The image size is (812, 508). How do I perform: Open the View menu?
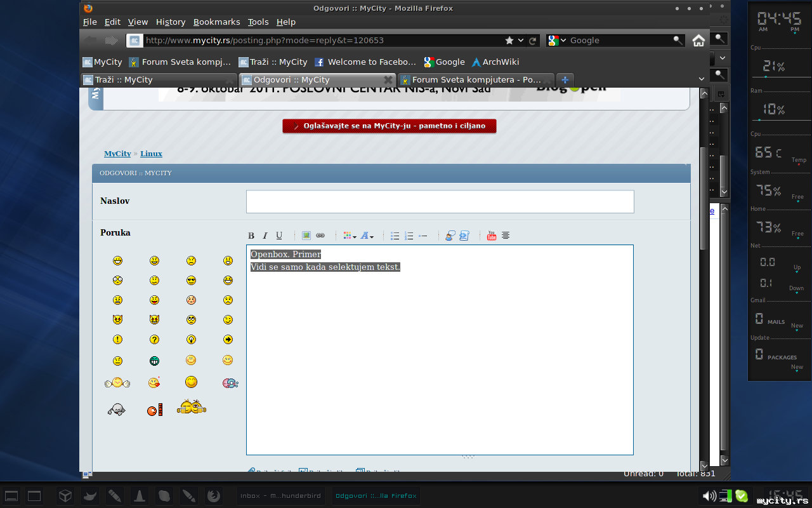point(138,22)
